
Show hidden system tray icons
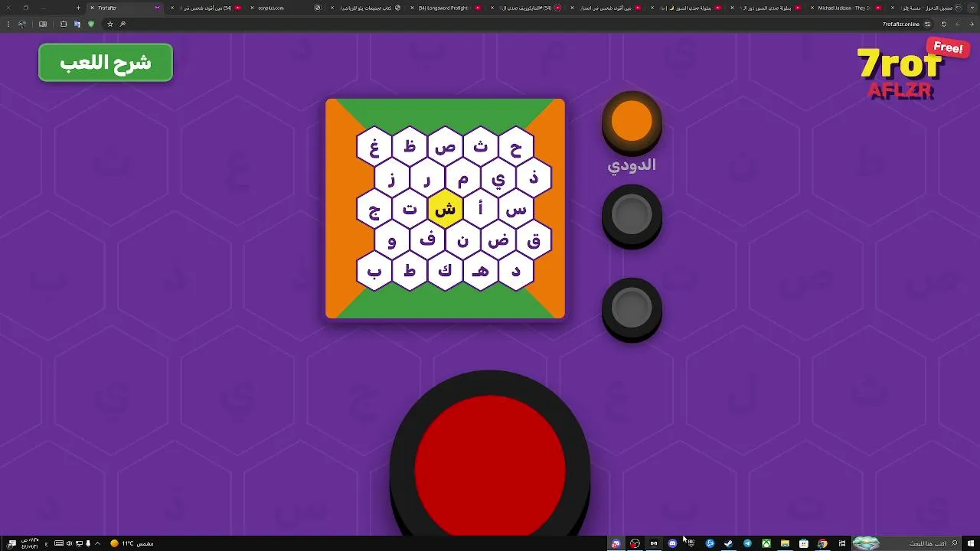97,543
